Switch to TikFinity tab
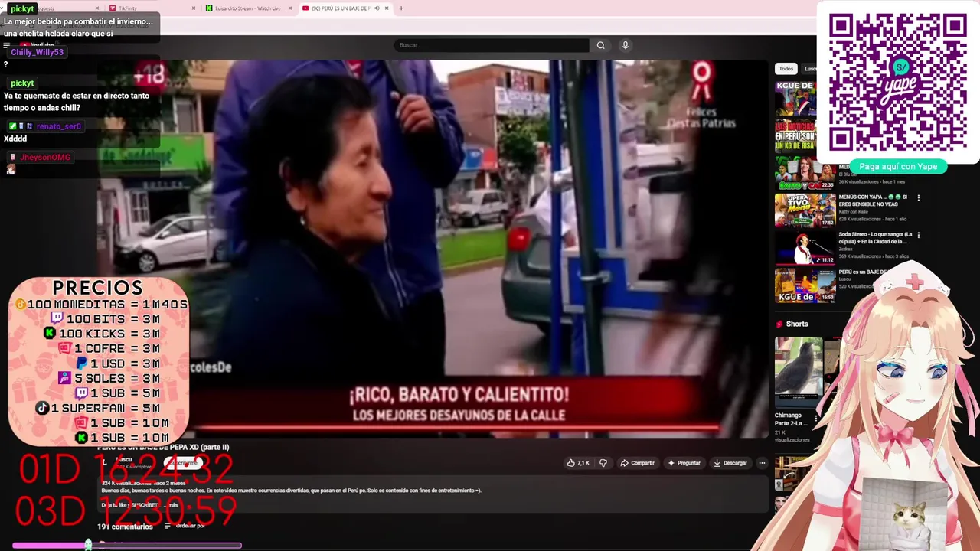980x551 pixels. click(152, 8)
